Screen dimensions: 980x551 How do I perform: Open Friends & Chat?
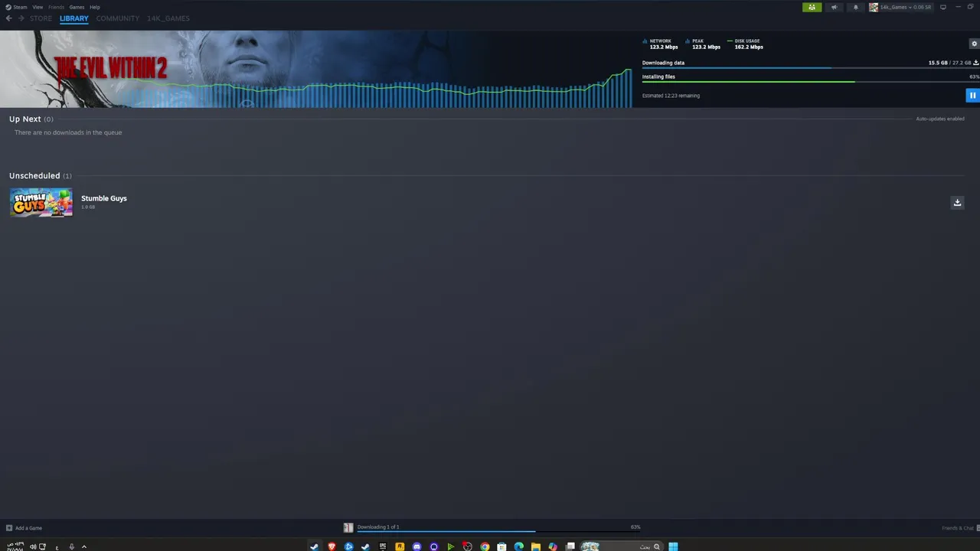[958, 528]
